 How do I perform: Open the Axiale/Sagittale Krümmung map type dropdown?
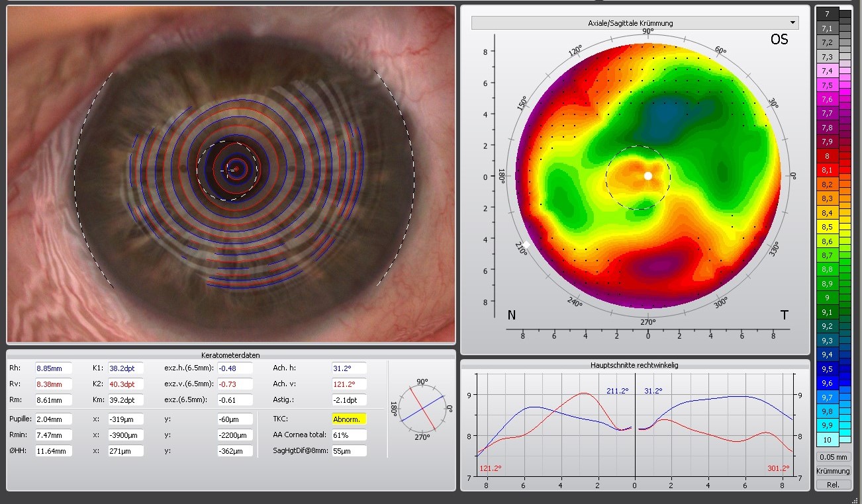[x=634, y=23]
